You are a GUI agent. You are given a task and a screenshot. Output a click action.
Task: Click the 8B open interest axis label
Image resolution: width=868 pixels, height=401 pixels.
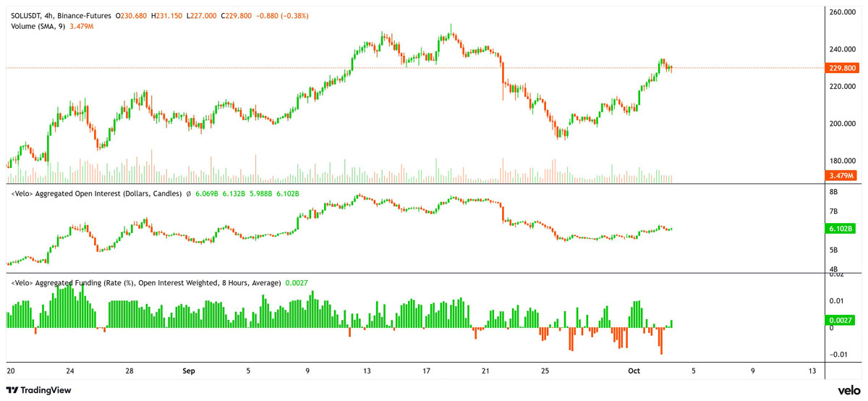(x=833, y=192)
